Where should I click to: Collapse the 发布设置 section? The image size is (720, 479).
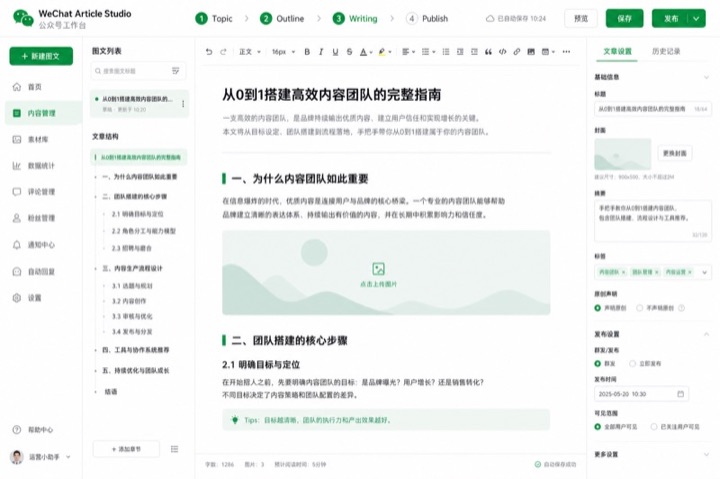click(x=706, y=334)
